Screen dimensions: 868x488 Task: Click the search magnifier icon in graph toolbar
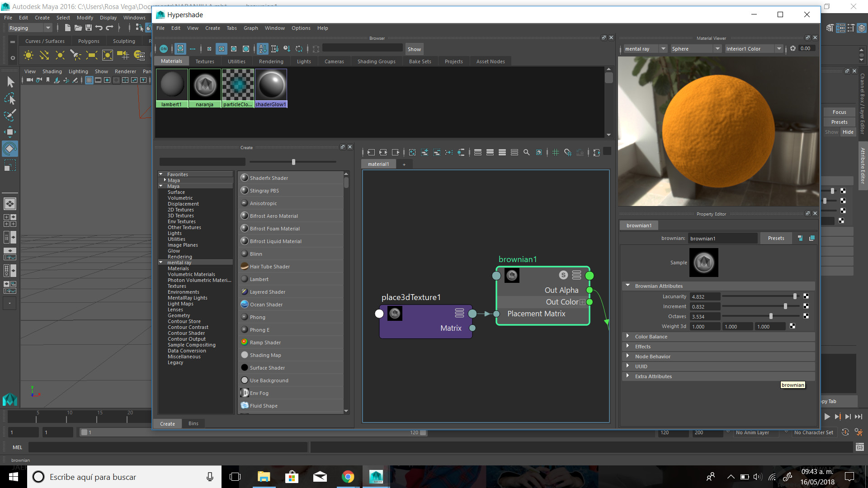click(x=526, y=153)
